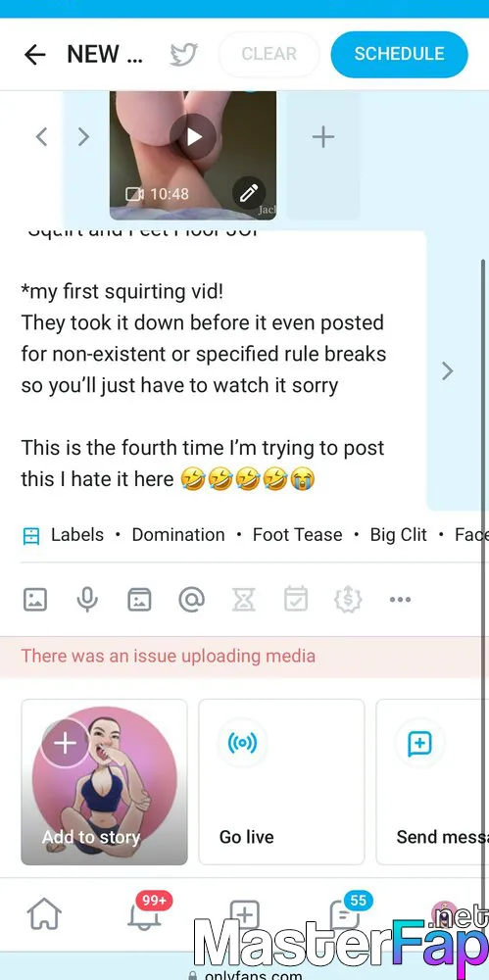Go to previous media with left chevron
This screenshot has width=489, height=980.
point(42,137)
